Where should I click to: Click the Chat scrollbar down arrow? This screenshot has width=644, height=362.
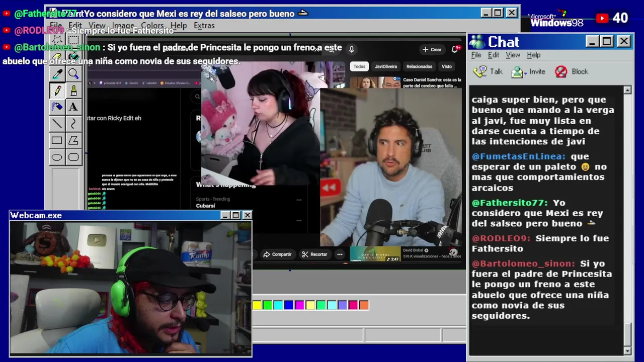point(627,350)
